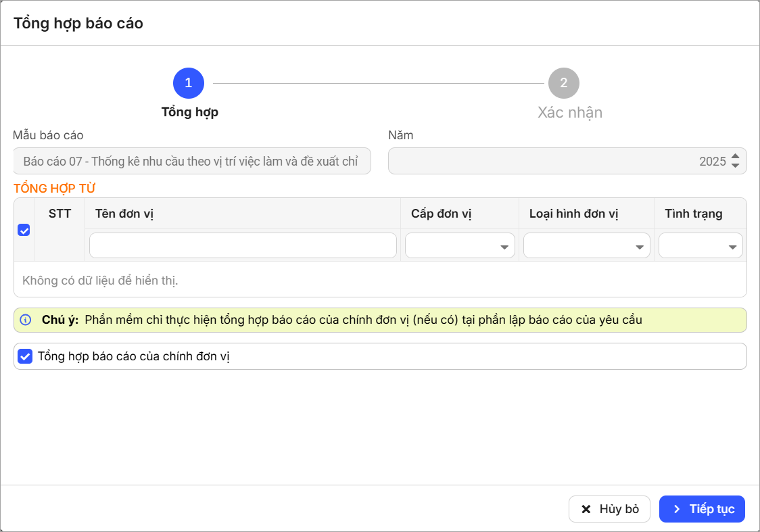The width and height of the screenshot is (760, 532).
Task: Uncheck Tổng hợp báo cáo của chính đơn vị
Action: (25, 356)
